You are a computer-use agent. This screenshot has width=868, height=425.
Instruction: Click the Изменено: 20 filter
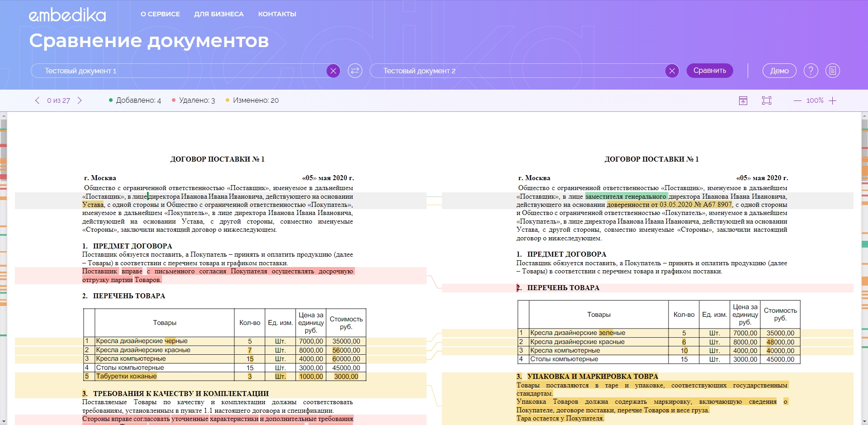(252, 100)
